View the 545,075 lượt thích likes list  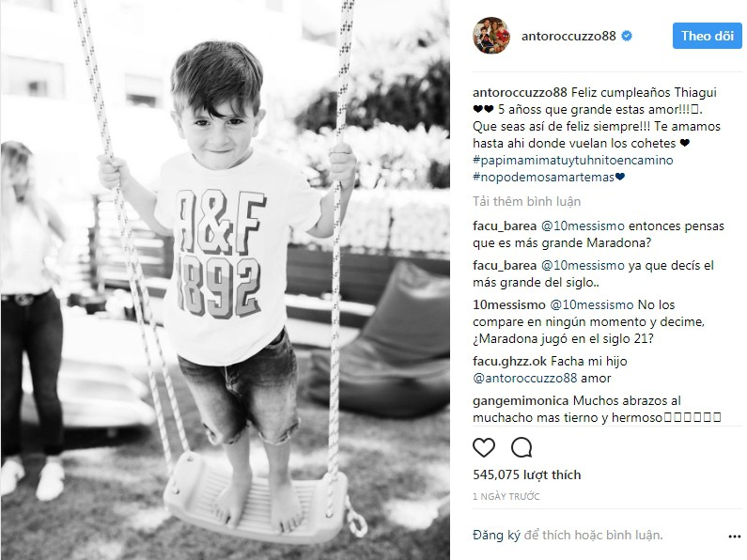click(527, 474)
